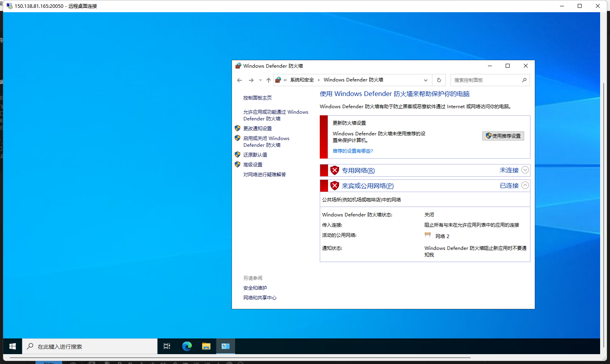Expand address bar history dropdown

coord(426,80)
